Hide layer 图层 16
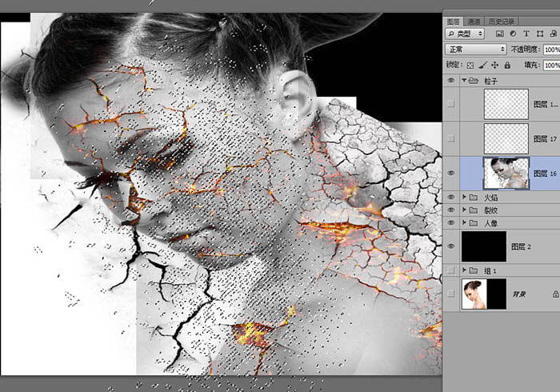Screen dimensions: 560x392 click(451, 173)
